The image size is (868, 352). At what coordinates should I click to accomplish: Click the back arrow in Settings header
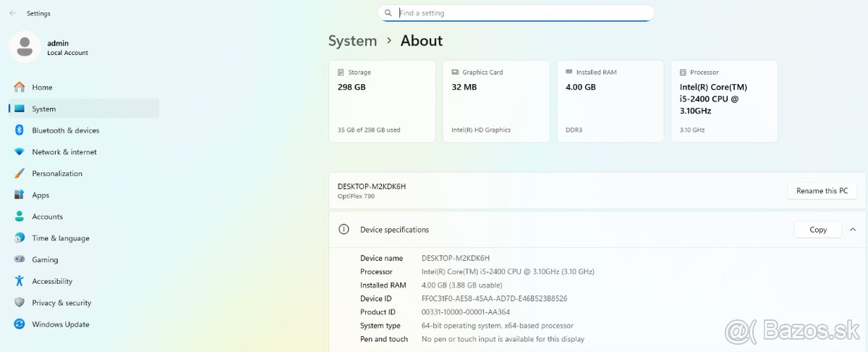pyautogui.click(x=12, y=13)
